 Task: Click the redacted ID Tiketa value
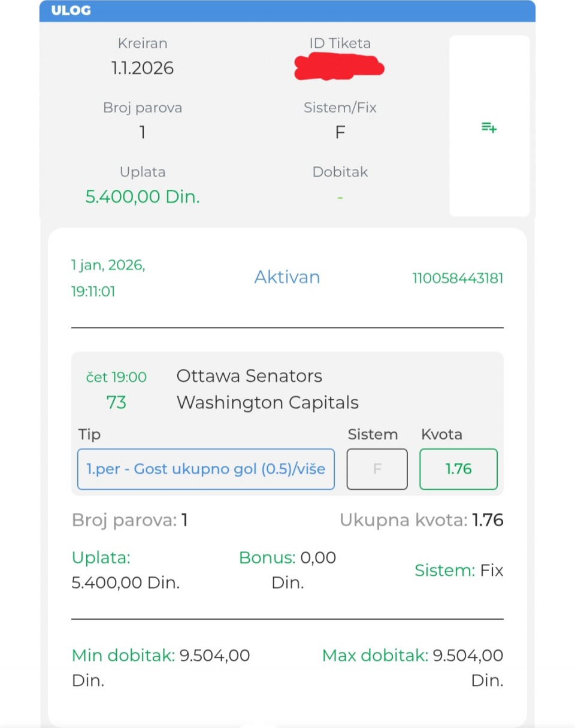(x=340, y=66)
